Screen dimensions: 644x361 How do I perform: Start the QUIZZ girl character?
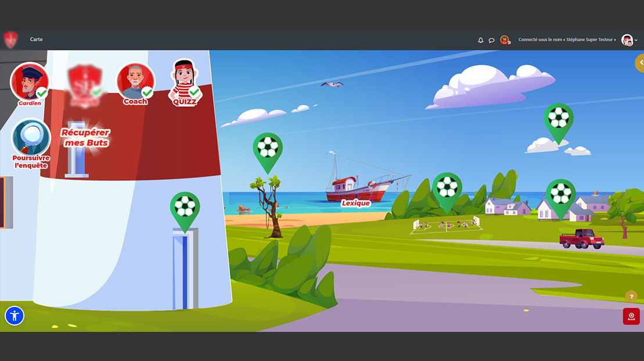[x=185, y=81]
